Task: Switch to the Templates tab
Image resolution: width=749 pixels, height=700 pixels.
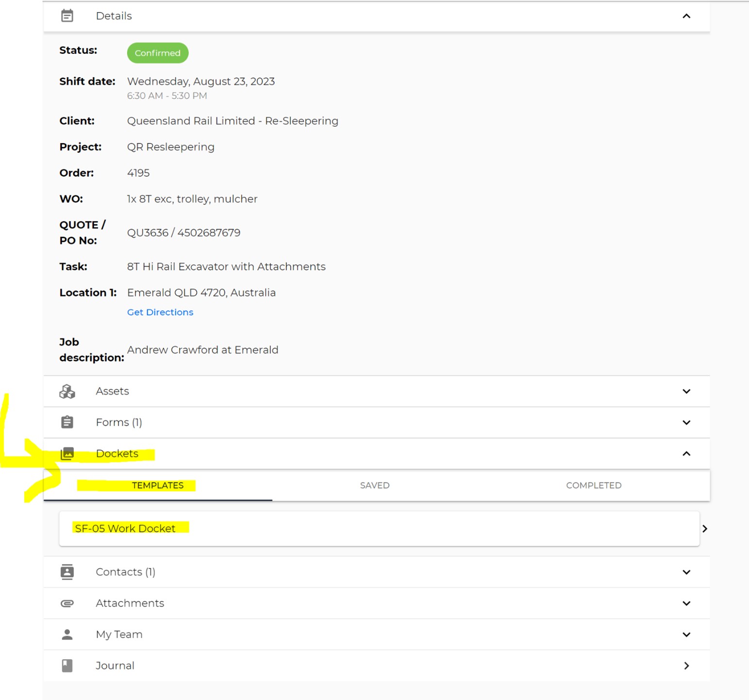Action: pos(158,485)
